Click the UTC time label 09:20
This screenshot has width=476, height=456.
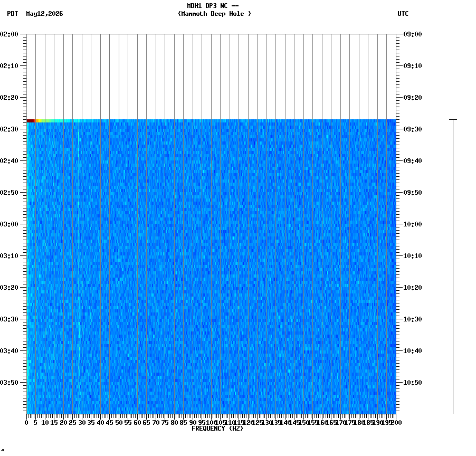pyautogui.click(x=413, y=98)
